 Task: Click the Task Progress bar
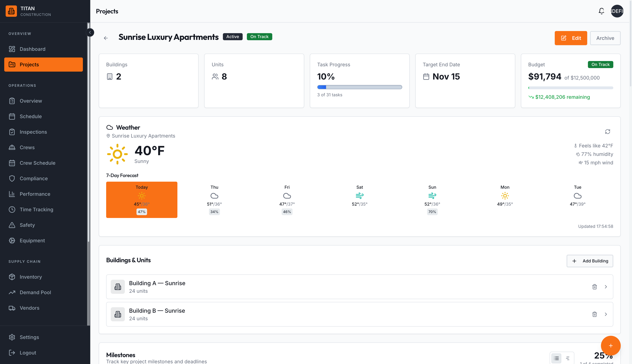[359, 87]
